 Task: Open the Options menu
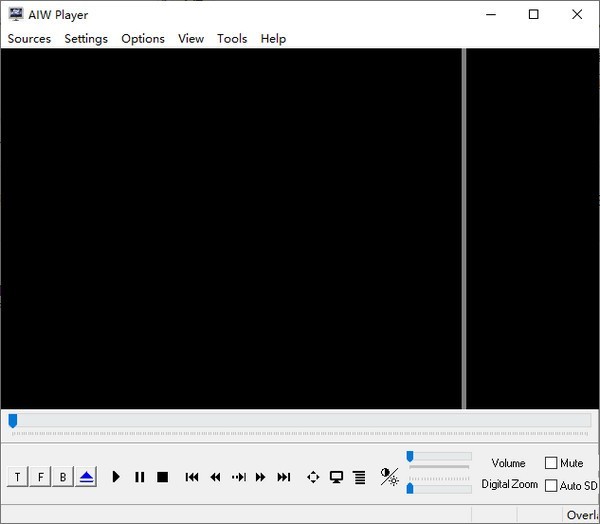click(143, 39)
